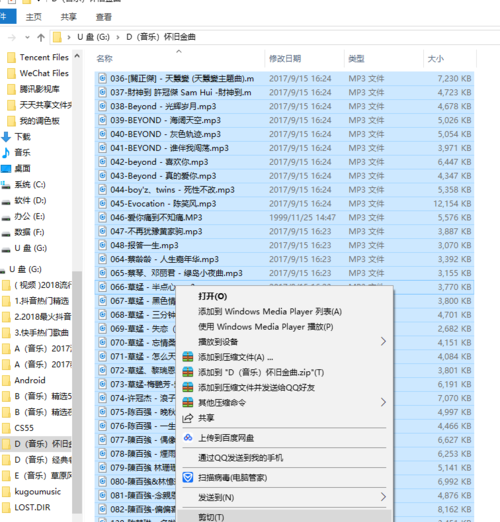Click the share icon beside 共享

coord(188,418)
